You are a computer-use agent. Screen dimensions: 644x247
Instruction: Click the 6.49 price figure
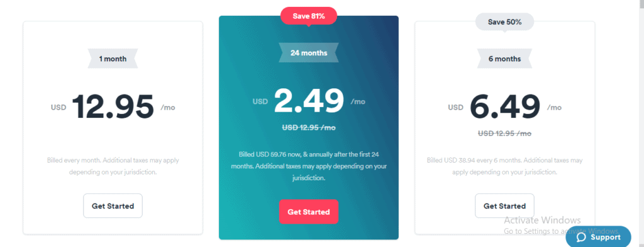505,106
